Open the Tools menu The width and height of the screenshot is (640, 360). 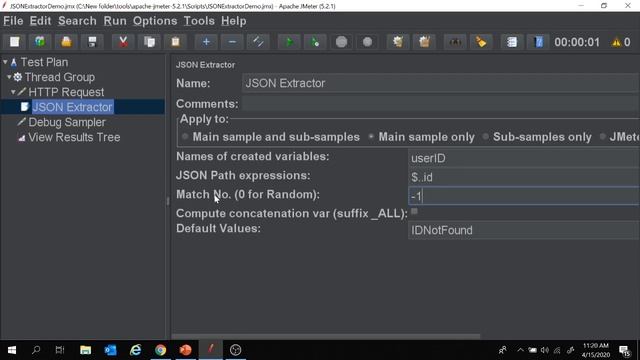(199, 21)
